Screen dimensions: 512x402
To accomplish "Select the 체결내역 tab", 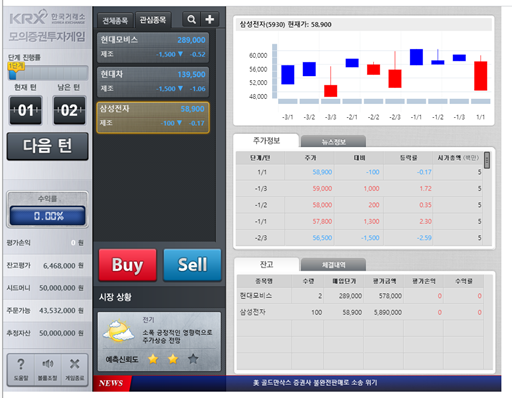I will pyautogui.click(x=333, y=265).
